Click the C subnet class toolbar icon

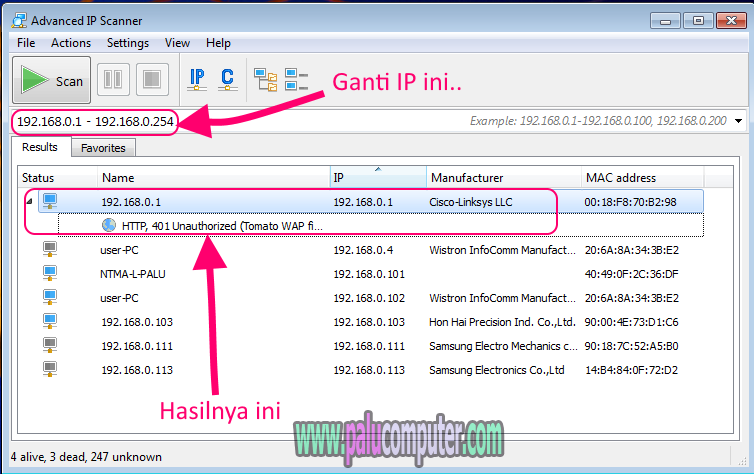(x=227, y=79)
